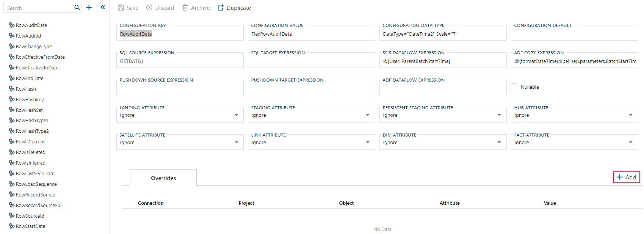Click the ADF Dataflow Expression field

click(x=443, y=88)
